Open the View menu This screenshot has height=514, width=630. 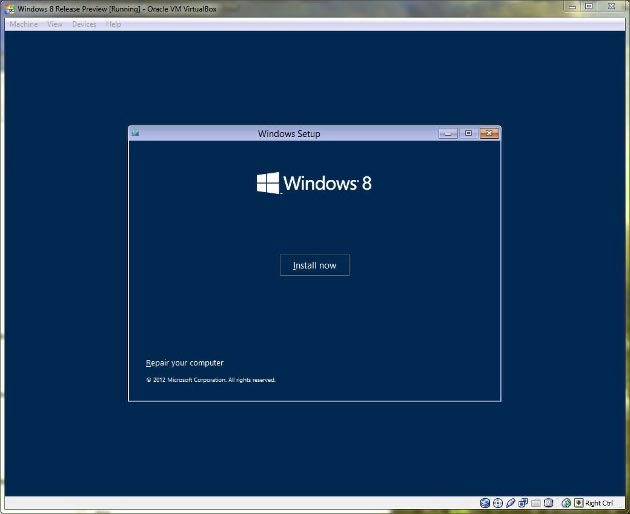pos(54,24)
